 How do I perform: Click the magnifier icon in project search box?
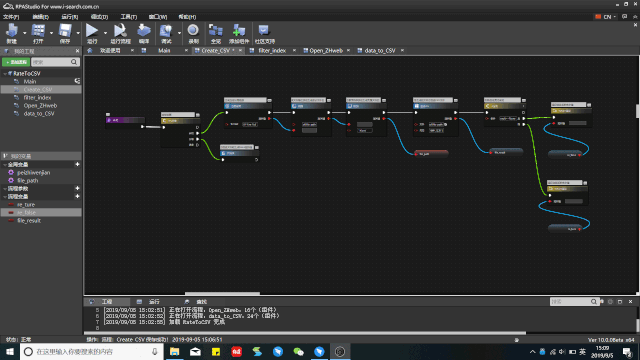pos(74,62)
